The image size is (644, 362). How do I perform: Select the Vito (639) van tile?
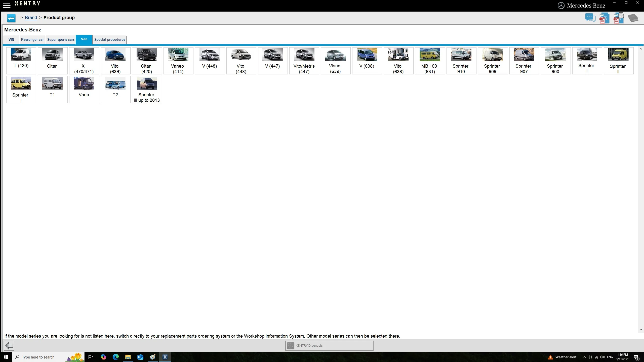[115, 61]
